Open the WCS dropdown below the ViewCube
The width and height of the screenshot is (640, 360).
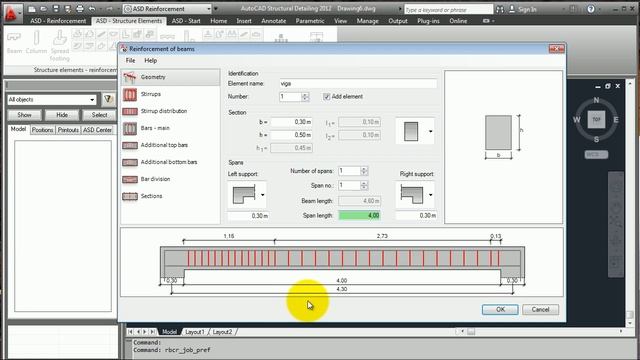pos(596,154)
